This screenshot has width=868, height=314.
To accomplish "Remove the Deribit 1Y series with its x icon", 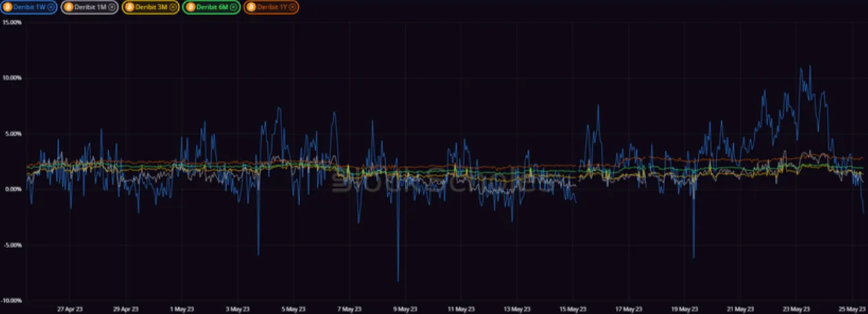I will pyautogui.click(x=293, y=8).
